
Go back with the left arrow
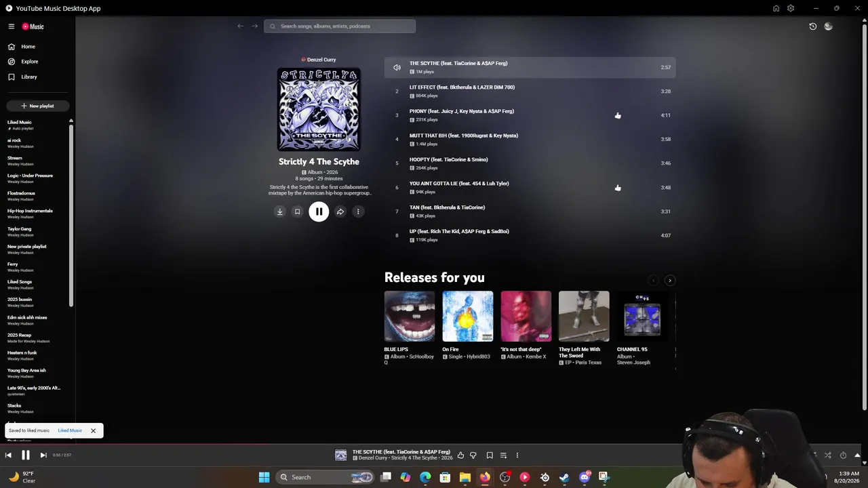click(x=240, y=26)
